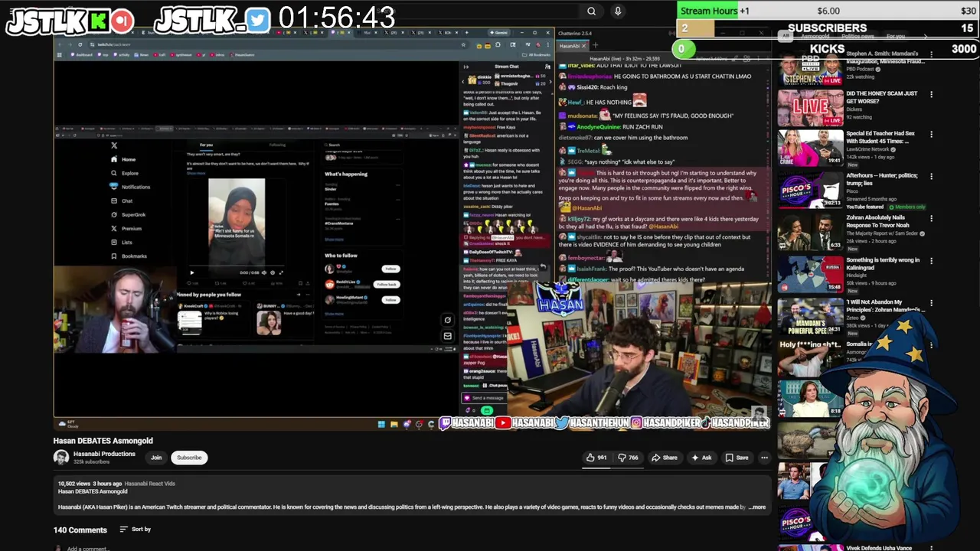This screenshot has width=980, height=551.
Task: Activate voice search microphone icon
Action: click(x=618, y=11)
